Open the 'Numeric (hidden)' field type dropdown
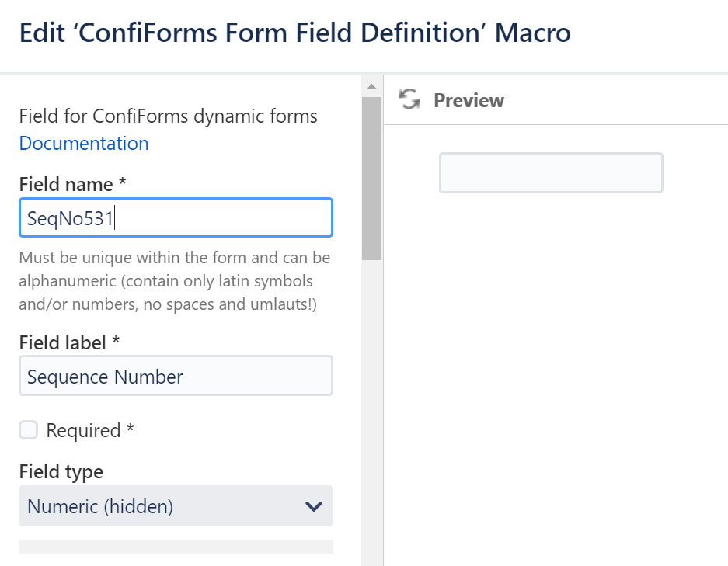728x566 pixels. point(176,506)
